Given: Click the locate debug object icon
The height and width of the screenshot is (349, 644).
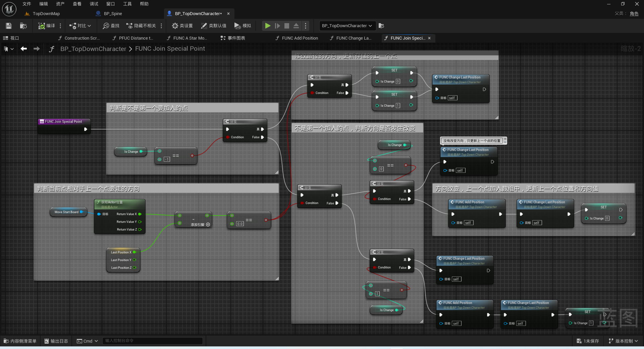Looking at the screenshot, I should [381, 26].
